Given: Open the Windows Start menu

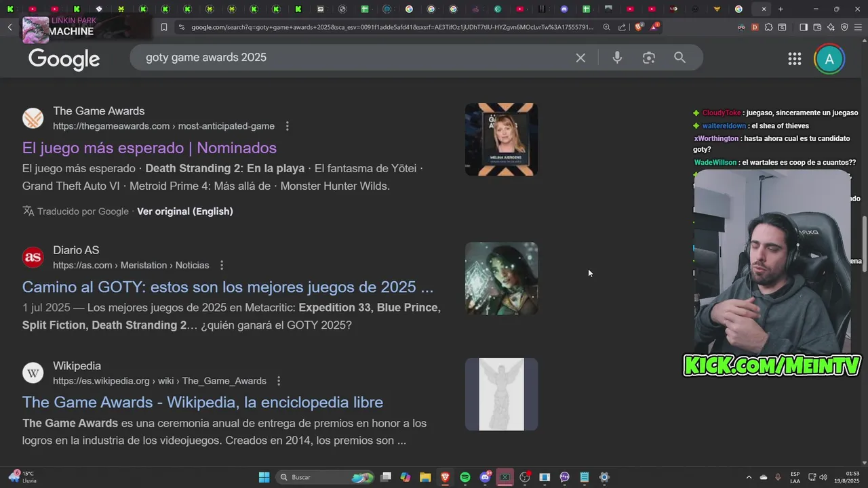Looking at the screenshot, I should point(264,477).
